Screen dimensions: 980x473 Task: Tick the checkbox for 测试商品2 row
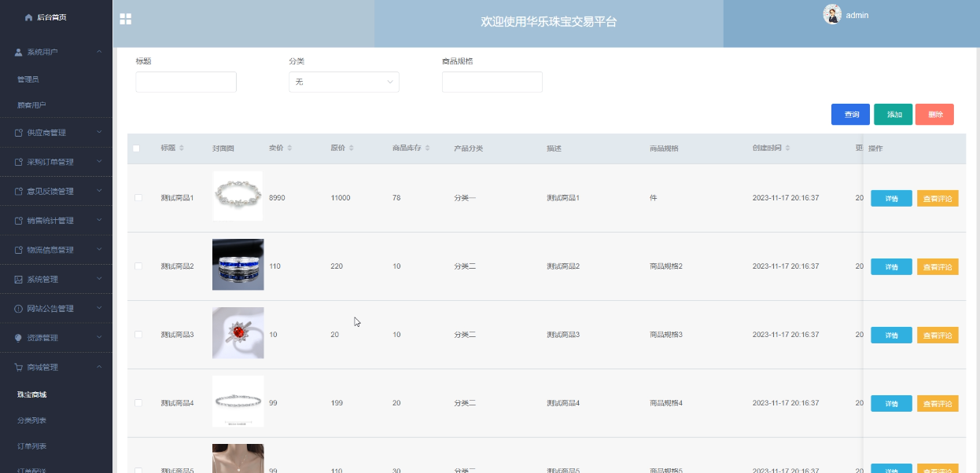(x=138, y=266)
